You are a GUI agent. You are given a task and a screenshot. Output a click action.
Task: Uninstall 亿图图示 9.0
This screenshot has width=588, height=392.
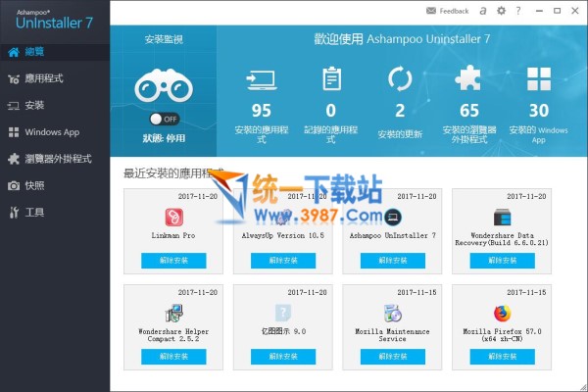(x=283, y=357)
